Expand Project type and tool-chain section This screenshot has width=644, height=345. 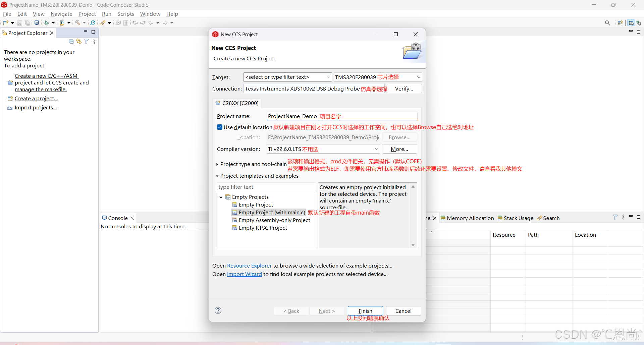(x=217, y=164)
